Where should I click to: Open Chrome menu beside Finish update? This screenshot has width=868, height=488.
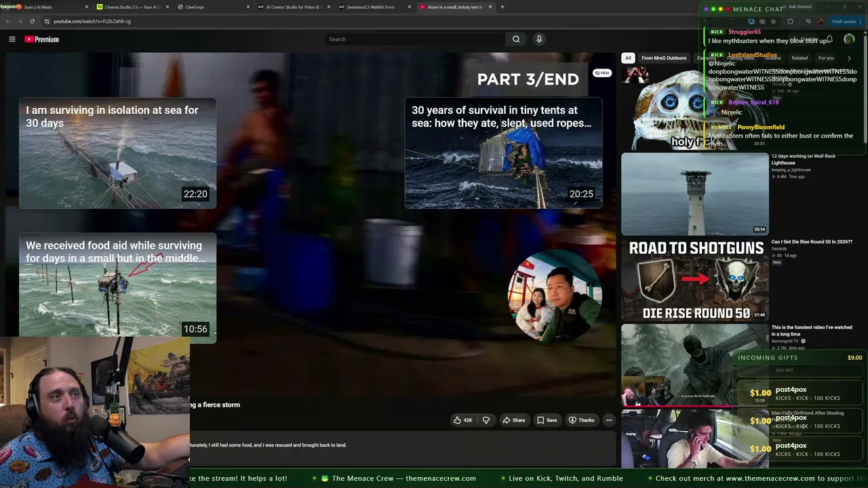(x=861, y=21)
